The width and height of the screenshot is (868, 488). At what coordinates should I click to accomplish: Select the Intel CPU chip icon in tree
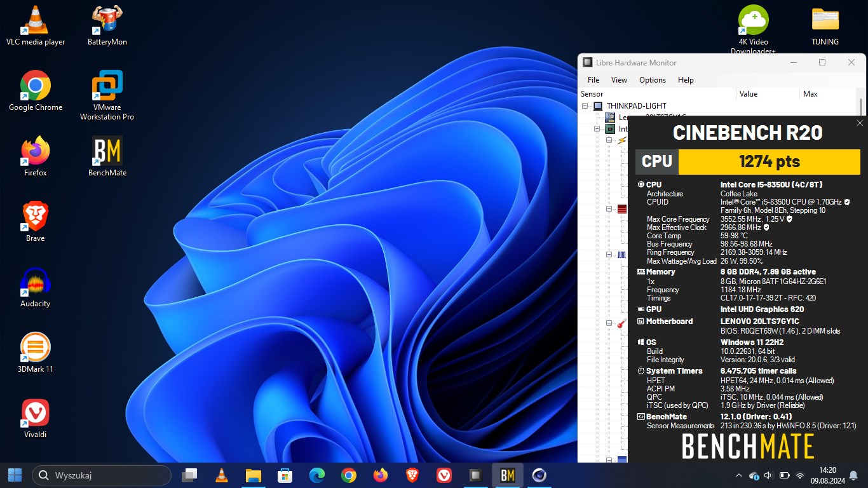(610, 129)
